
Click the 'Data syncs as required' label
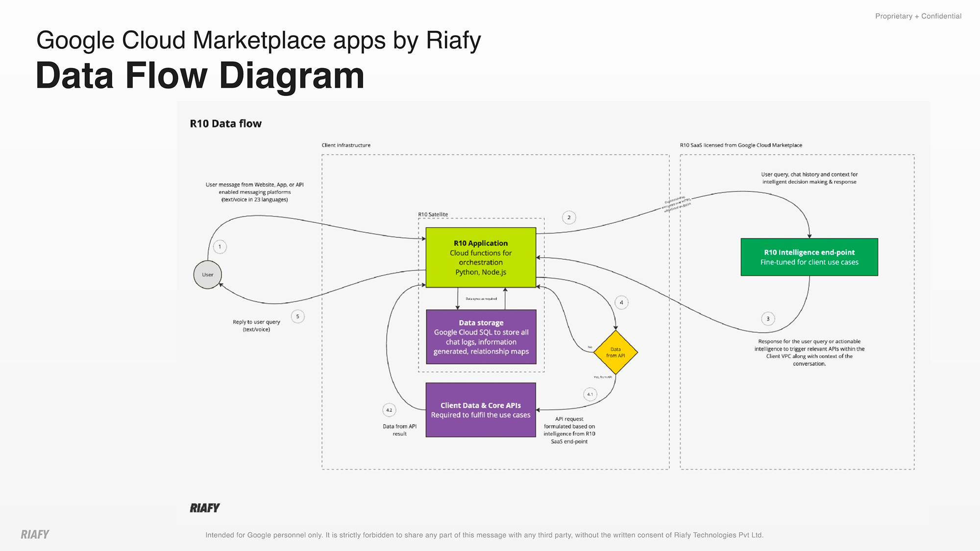coord(481,299)
